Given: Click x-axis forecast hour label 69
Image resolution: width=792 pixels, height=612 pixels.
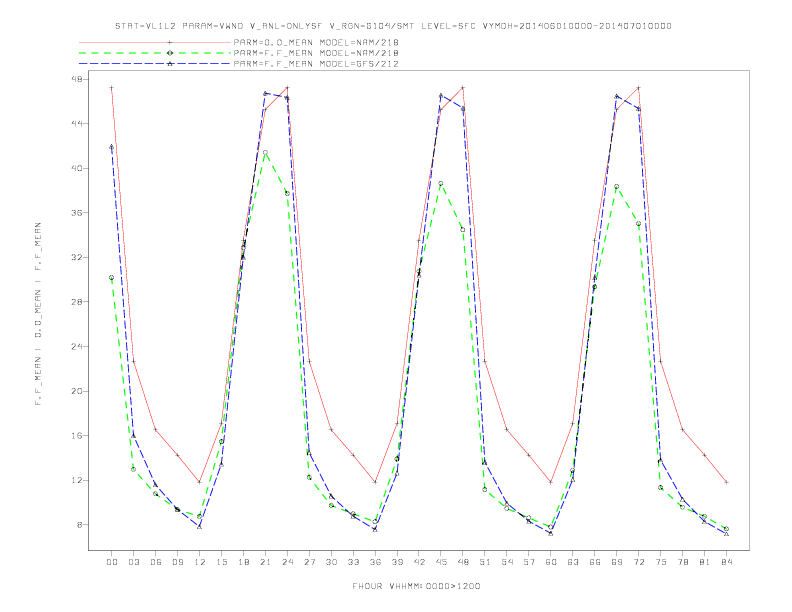Looking at the screenshot, I should click(x=617, y=562).
